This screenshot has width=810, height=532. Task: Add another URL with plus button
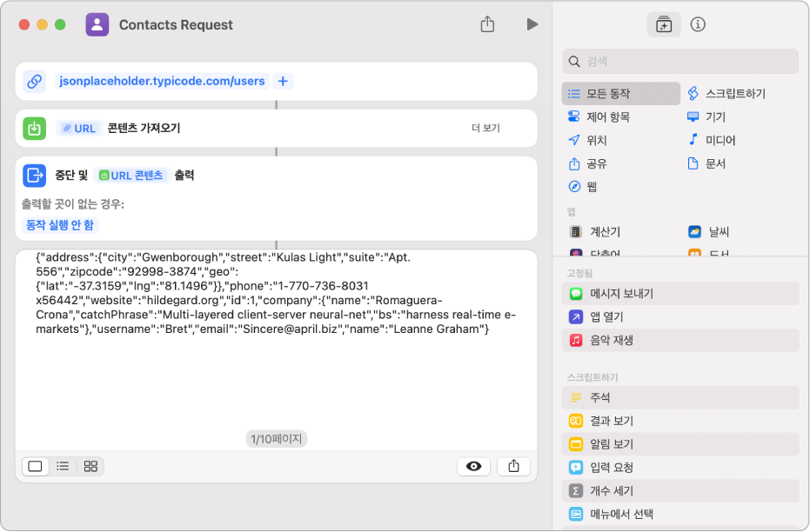coord(283,81)
